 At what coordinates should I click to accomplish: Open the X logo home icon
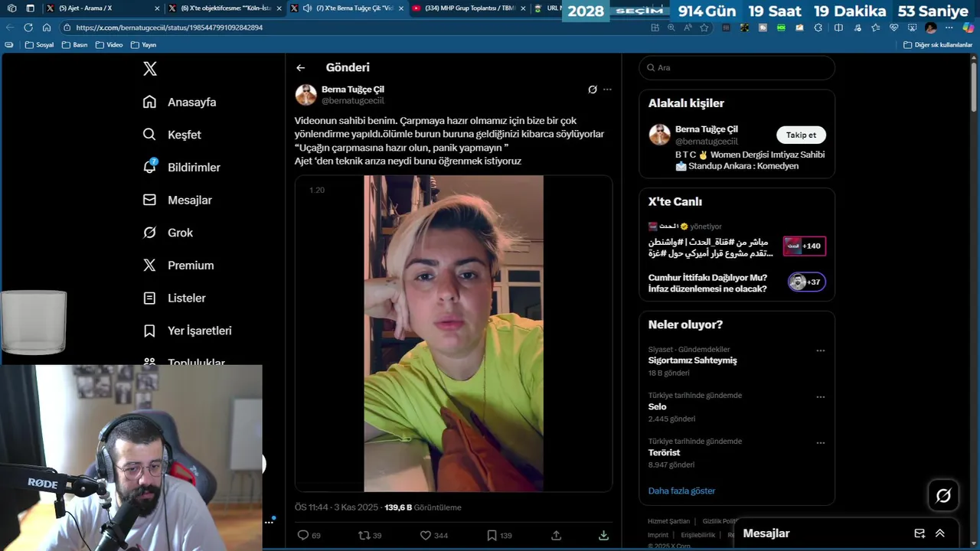pyautogui.click(x=150, y=69)
